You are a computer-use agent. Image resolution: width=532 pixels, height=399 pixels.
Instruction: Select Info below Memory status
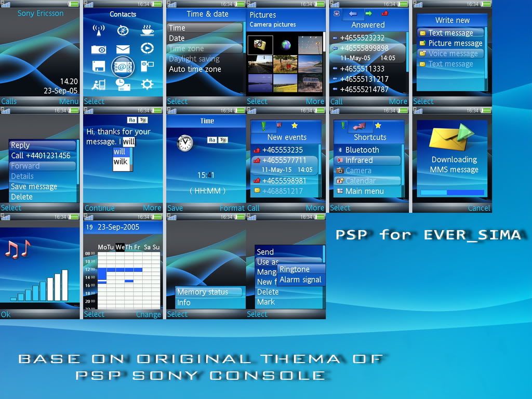(209, 302)
